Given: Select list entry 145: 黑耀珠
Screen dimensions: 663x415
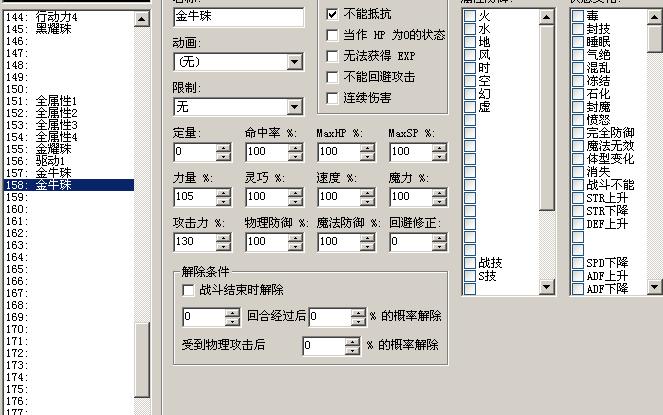Looking at the screenshot, I should point(69,29).
